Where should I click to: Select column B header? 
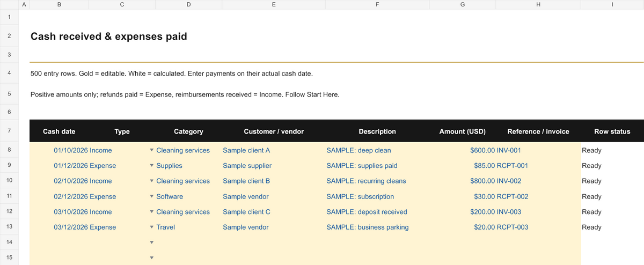(59, 4)
